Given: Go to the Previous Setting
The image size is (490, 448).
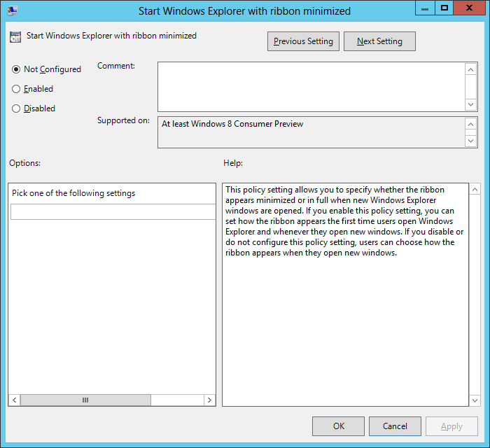Looking at the screenshot, I should point(303,41).
